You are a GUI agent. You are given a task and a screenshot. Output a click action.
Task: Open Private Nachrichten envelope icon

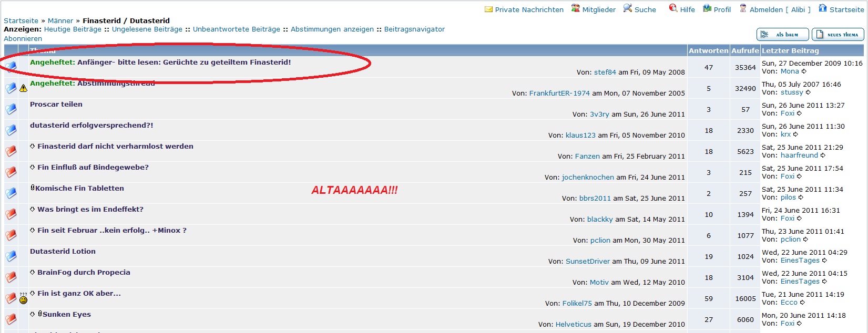tap(488, 9)
